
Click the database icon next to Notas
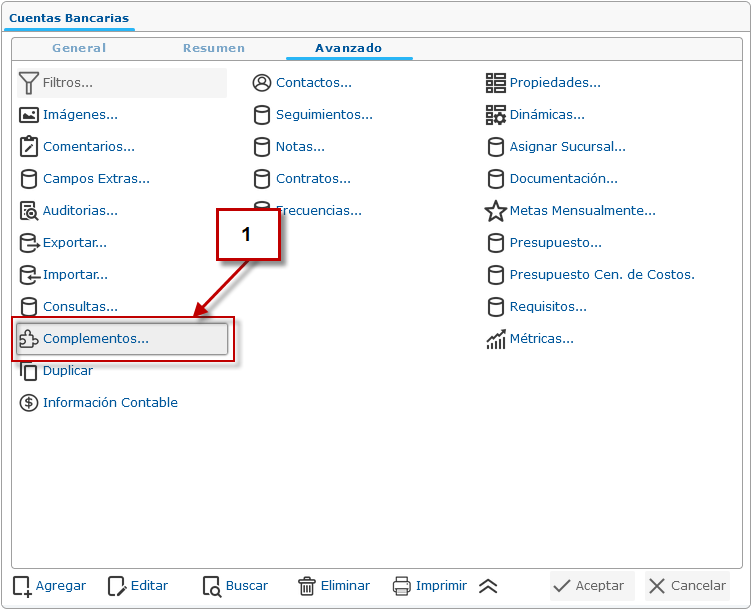point(262,147)
